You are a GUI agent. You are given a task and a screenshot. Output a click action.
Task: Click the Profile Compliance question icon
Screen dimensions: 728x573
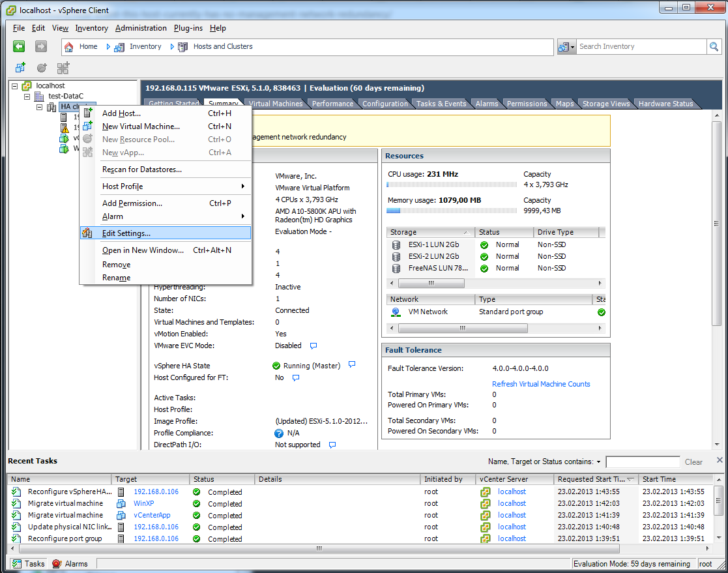pyautogui.click(x=278, y=433)
